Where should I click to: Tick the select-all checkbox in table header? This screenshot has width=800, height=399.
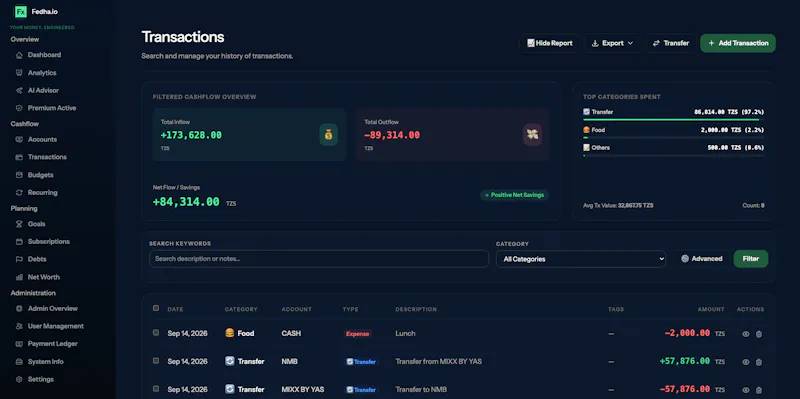[156, 308]
